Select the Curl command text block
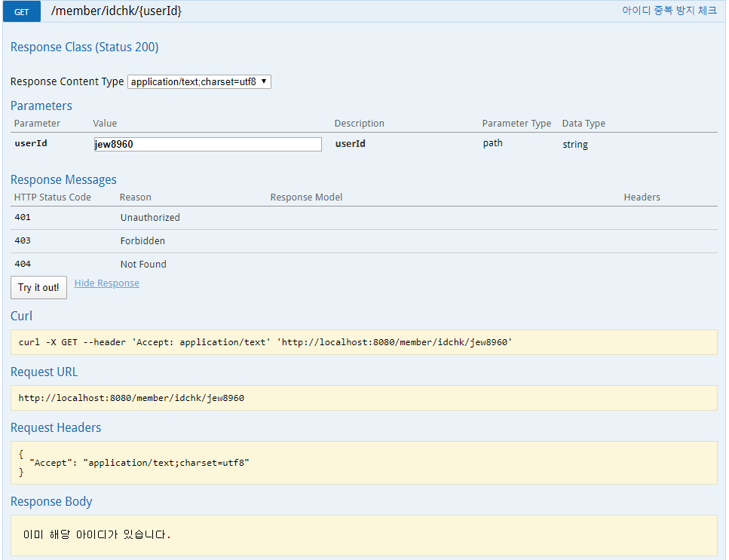 pos(363,342)
